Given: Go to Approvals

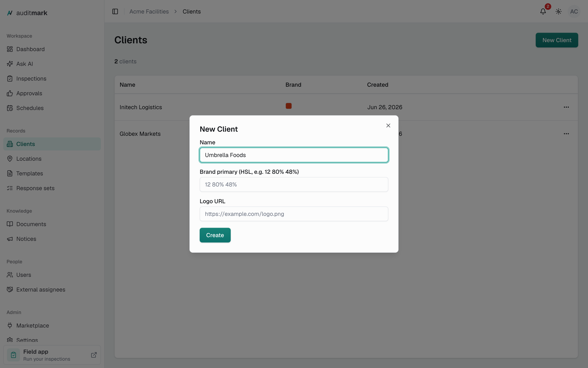Looking at the screenshot, I should click(52, 93).
